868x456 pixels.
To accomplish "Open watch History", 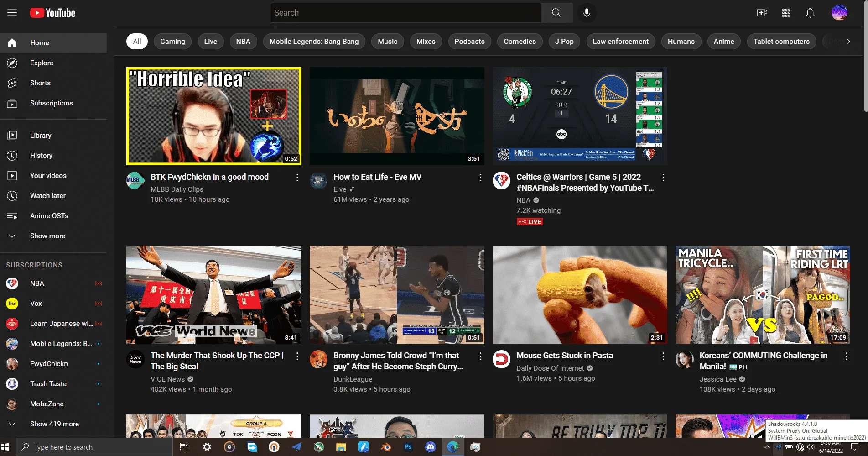I will [x=53, y=156].
